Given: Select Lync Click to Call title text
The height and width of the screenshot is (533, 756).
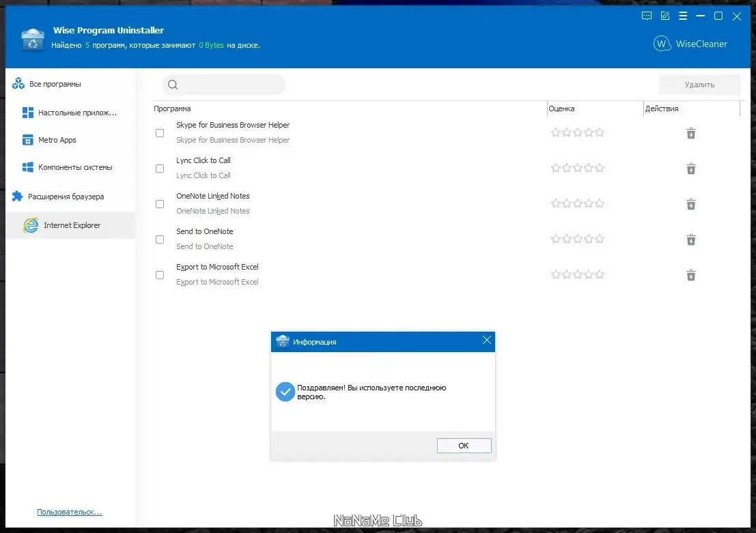Looking at the screenshot, I should pyautogui.click(x=204, y=160).
